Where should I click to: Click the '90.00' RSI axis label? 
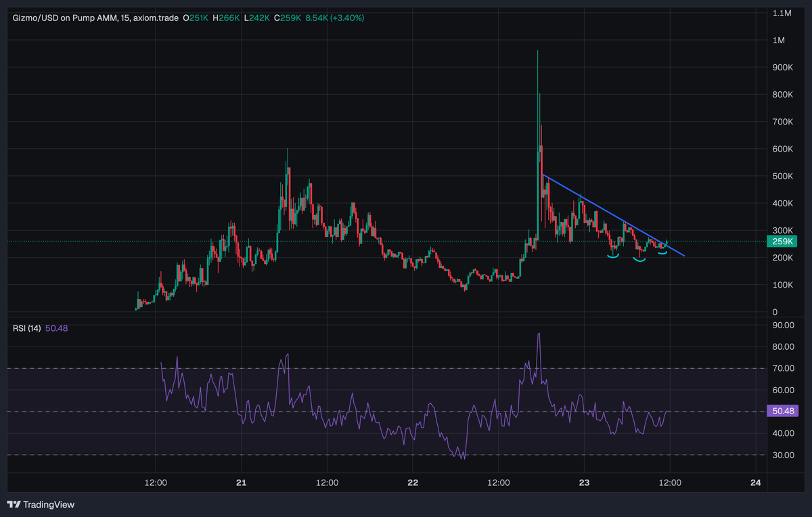click(782, 325)
